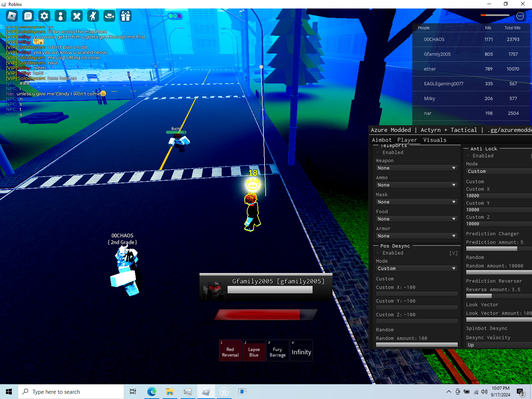
Task: Switch to the Aimbot tab
Action: (x=382, y=140)
